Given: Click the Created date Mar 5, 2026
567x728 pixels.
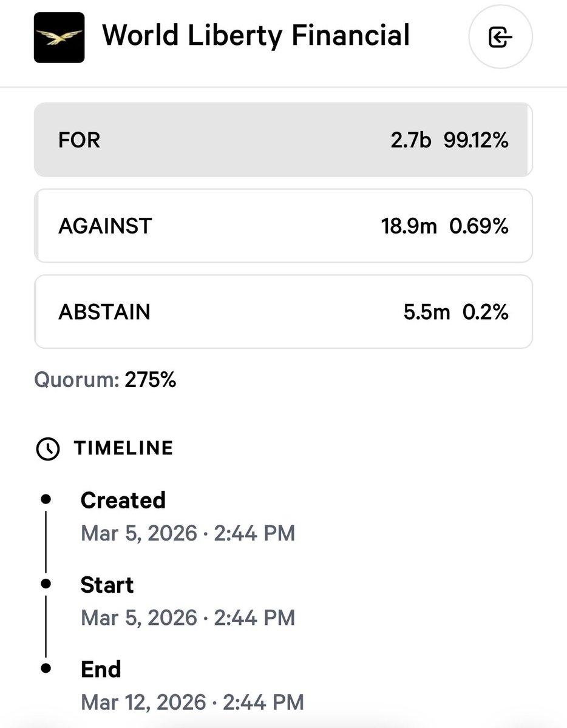Looking at the screenshot, I should coord(139,533).
